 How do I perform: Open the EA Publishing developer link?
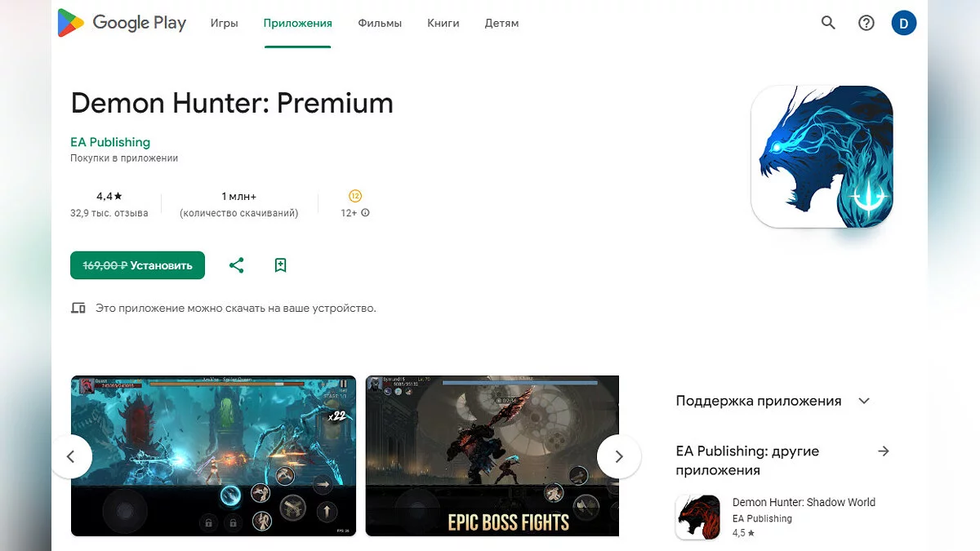110,142
